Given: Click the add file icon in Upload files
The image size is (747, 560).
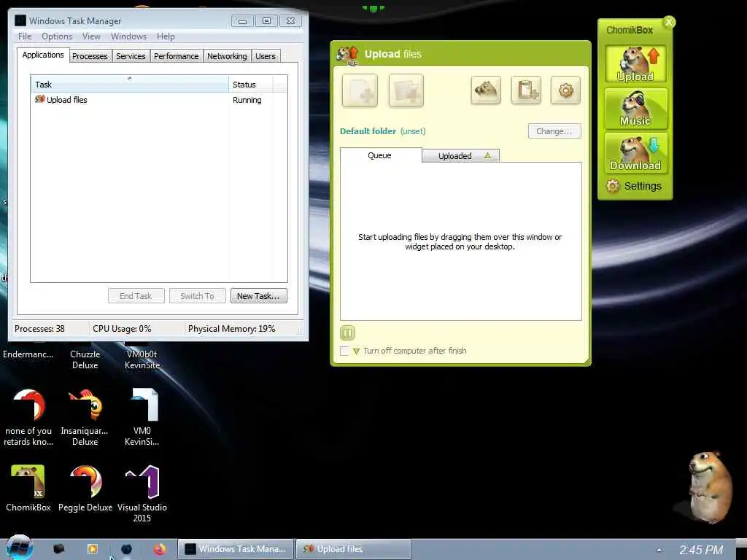Looking at the screenshot, I should [x=360, y=90].
